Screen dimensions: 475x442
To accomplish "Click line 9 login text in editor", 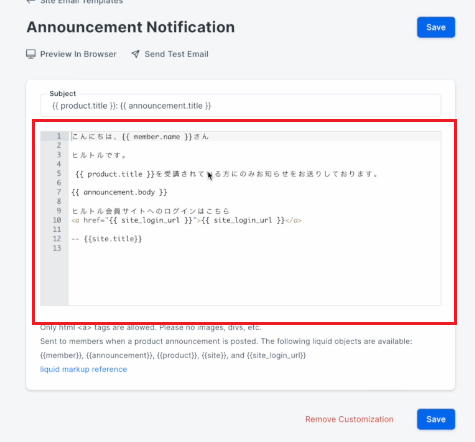I will [151, 211].
